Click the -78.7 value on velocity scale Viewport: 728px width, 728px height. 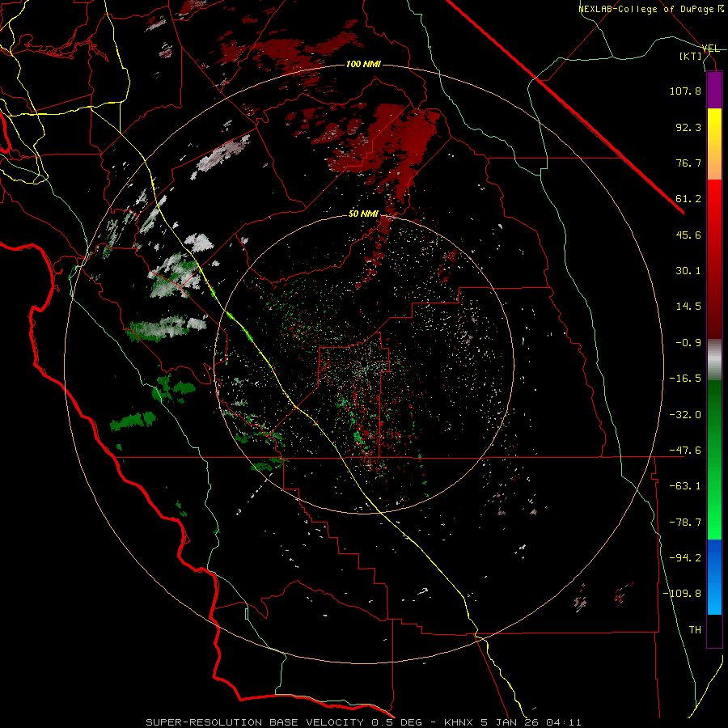tap(685, 523)
